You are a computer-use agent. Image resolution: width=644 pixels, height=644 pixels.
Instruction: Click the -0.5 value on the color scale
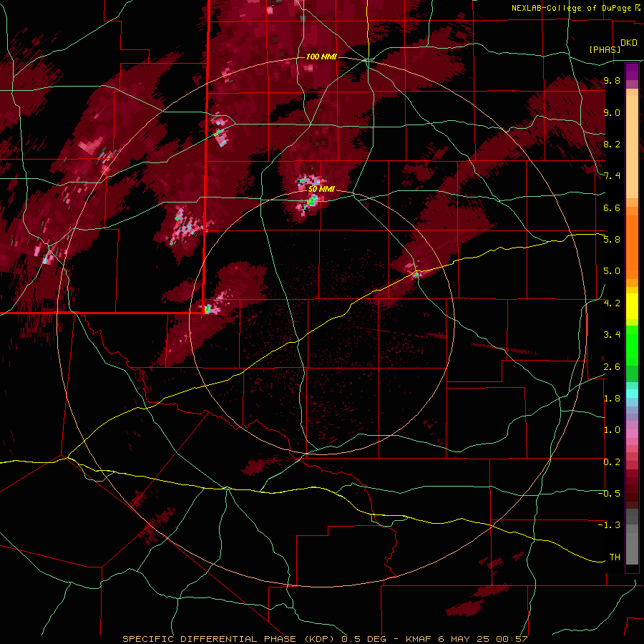[x=609, y=493]
